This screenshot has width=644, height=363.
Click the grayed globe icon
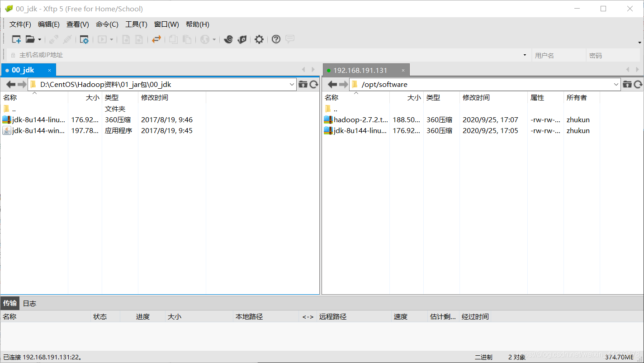(x=205, y=39)
